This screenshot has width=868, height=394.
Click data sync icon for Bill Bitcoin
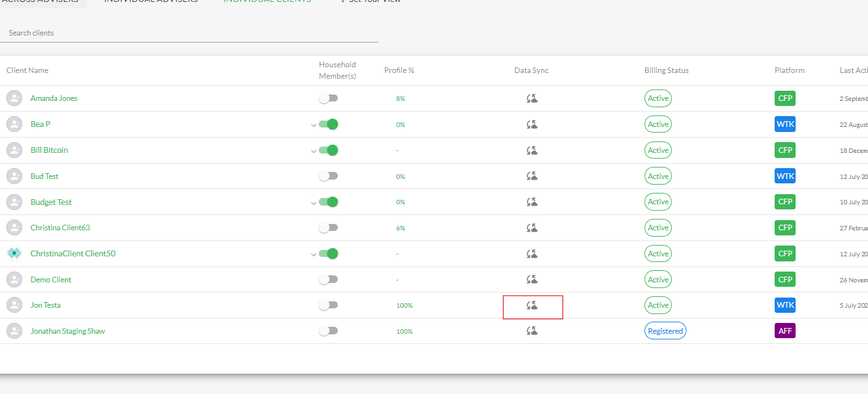(x=532, y=150)
